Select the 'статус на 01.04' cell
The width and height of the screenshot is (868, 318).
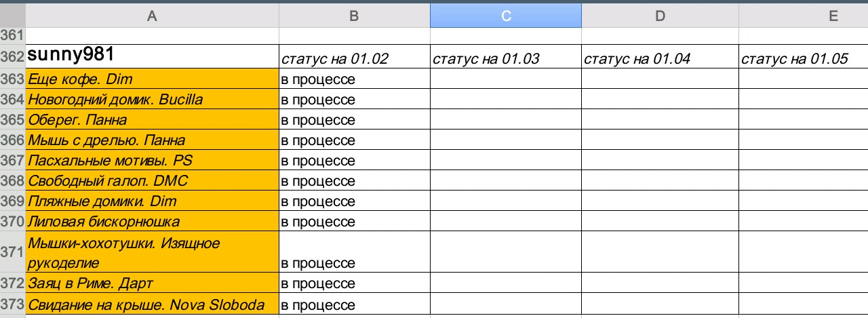[x=659, y=58]
